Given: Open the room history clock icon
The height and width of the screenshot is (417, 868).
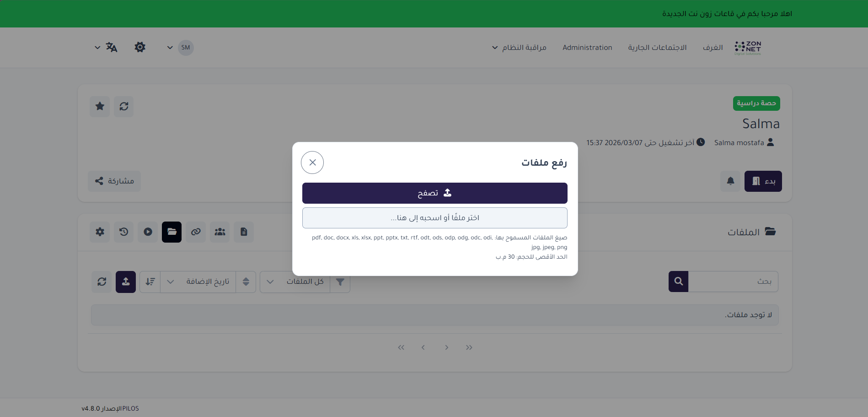Looking at the screenshot, I should pyautogui.click(x=123, y=232).
